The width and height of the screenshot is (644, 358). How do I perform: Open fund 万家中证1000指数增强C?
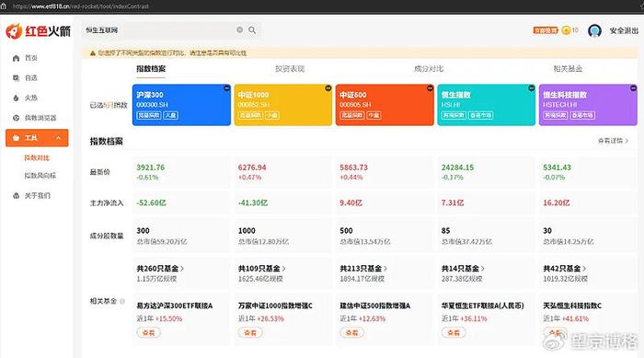pos(275,306)
